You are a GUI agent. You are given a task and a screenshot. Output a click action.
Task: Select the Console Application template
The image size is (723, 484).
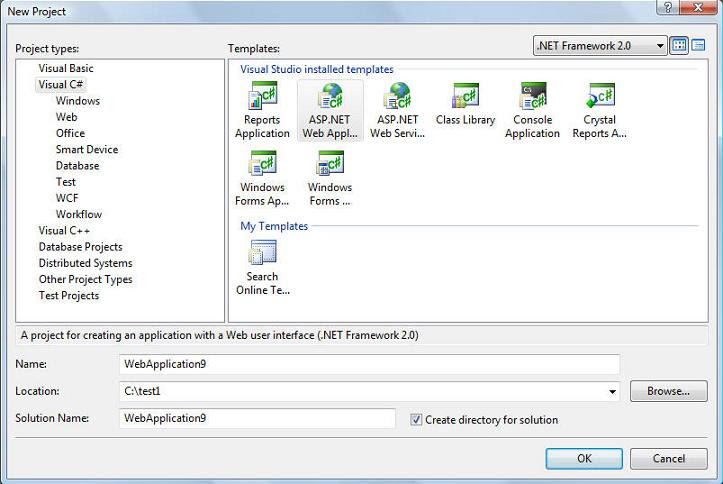[x=533, y=111]
